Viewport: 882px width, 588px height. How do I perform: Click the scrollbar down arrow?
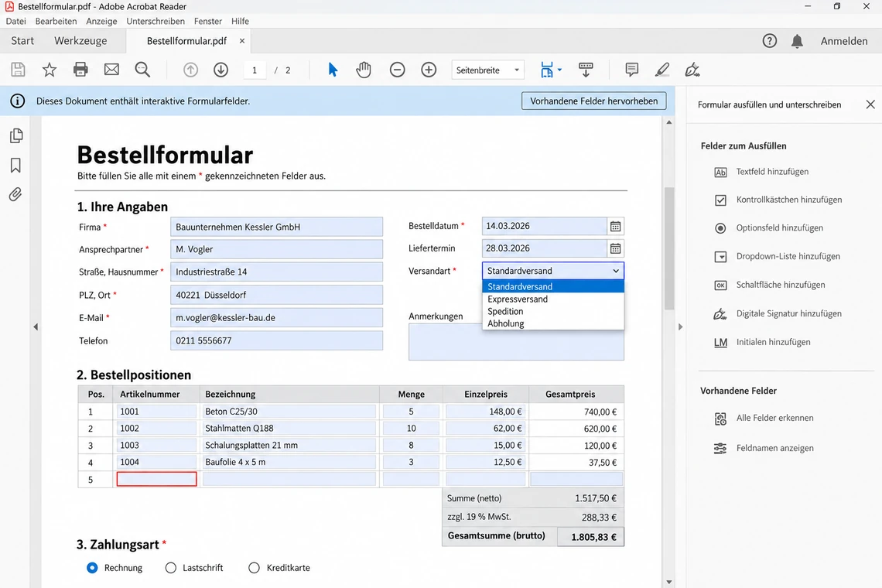tap(668, 583)
